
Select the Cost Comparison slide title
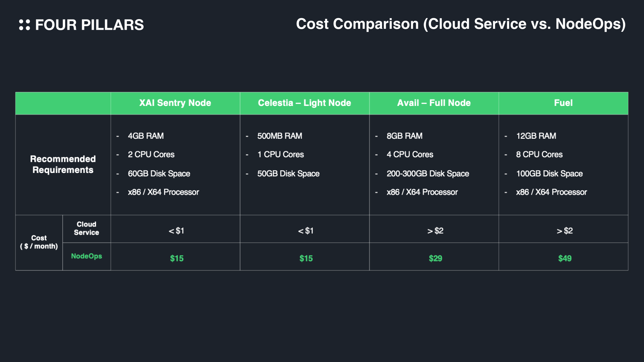tap(461, 24)
